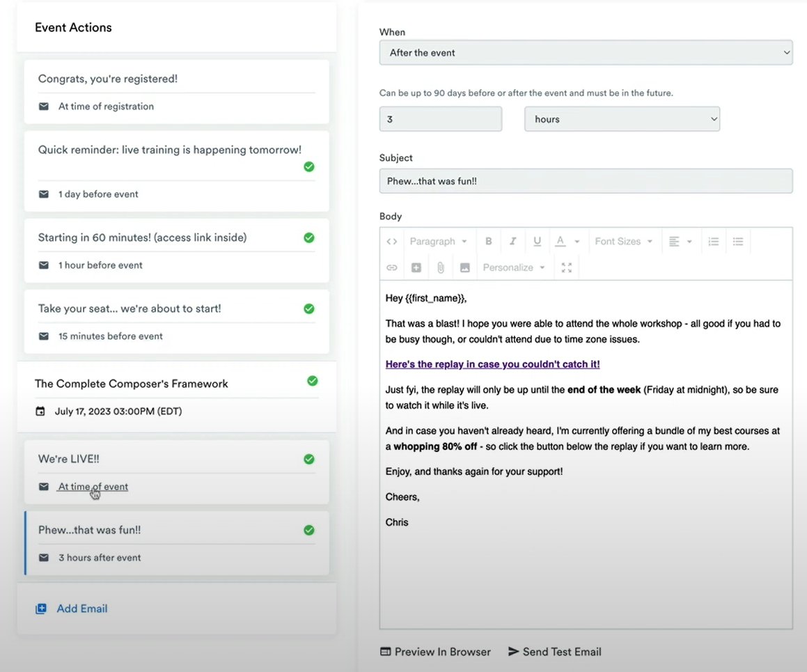Insert a numbered list

(713, 242)
